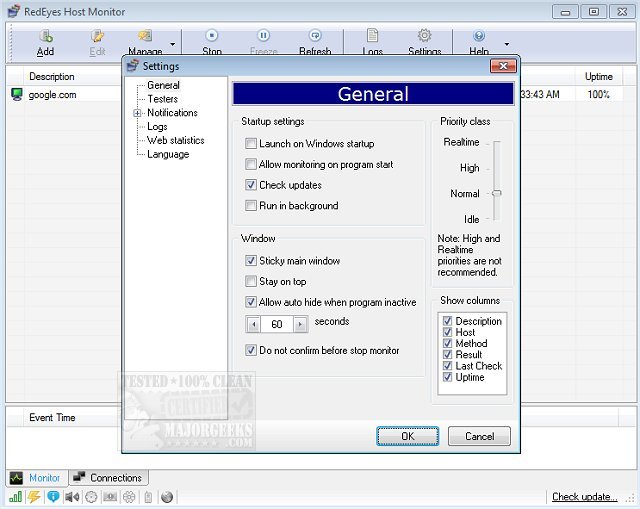
Task: Uncheck the Check updates option
Action: click(251, 184)
